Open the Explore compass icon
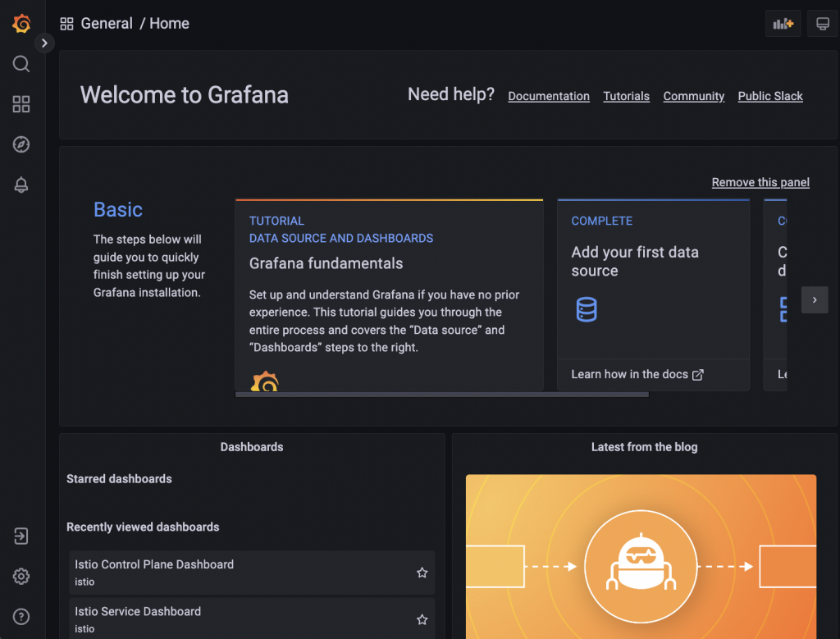 click(21, 144)
